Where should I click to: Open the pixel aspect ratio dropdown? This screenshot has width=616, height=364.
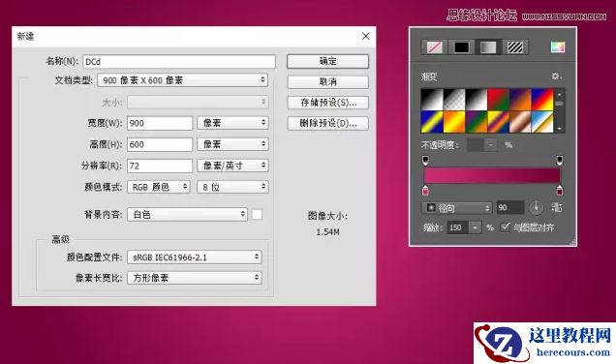(194, 278)
